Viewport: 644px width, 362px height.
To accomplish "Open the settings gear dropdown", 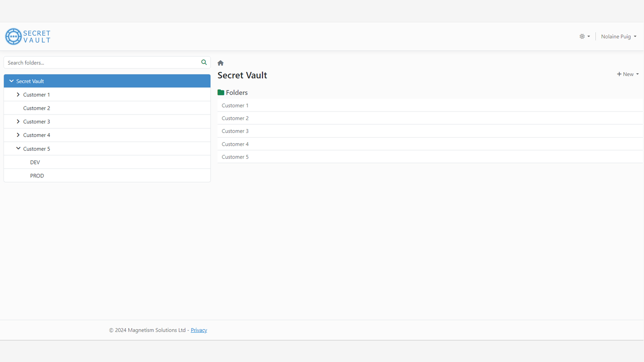I will (x=584, y=37).
